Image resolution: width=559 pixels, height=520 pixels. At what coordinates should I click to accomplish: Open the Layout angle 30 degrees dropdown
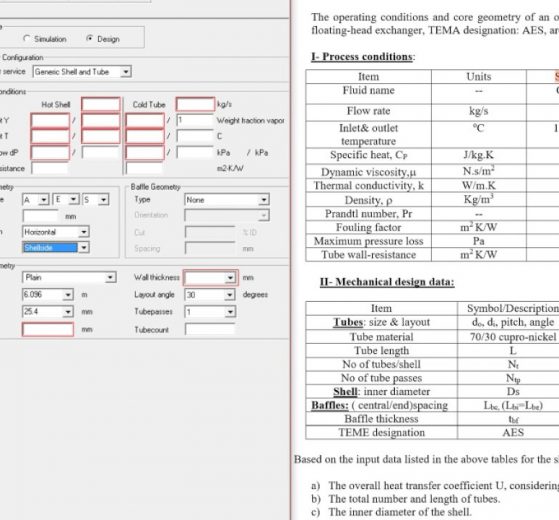pyautogui.click(x=230, y=295)
